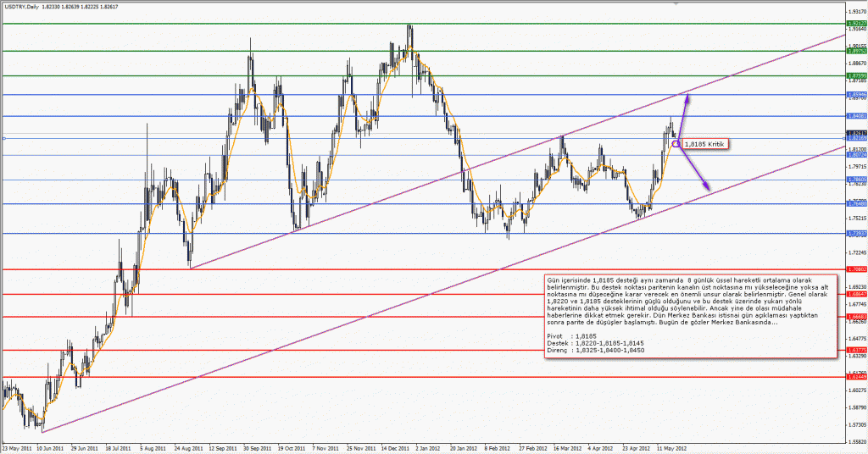Click the 1.64775 price axis value

pyautogui.click(x=857, y=339)
